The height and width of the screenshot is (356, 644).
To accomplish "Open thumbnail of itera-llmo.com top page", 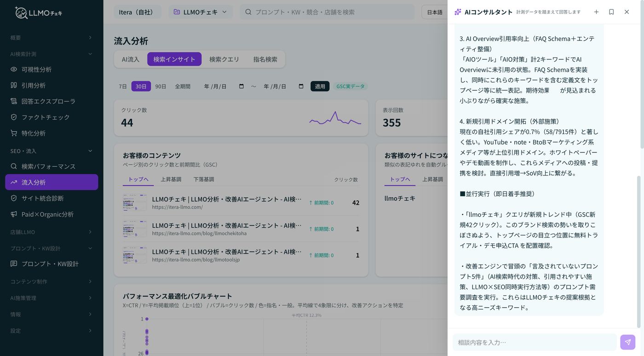I will (135, 203).
